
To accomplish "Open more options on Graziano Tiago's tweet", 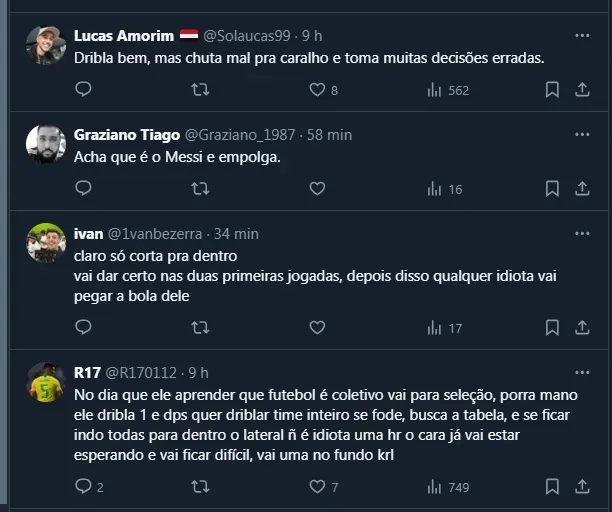I will click(582, 134).
